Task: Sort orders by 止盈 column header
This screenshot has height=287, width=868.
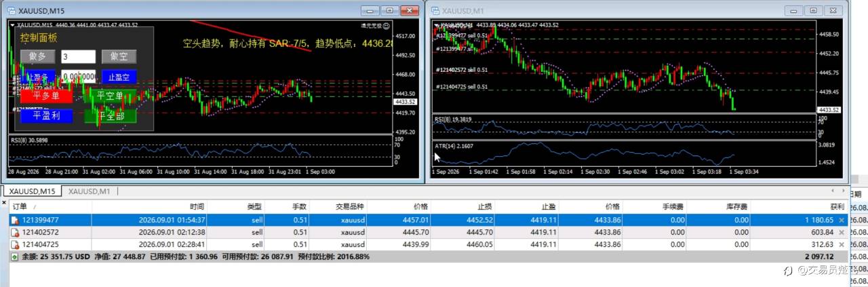Action: (x=525, y=206)
